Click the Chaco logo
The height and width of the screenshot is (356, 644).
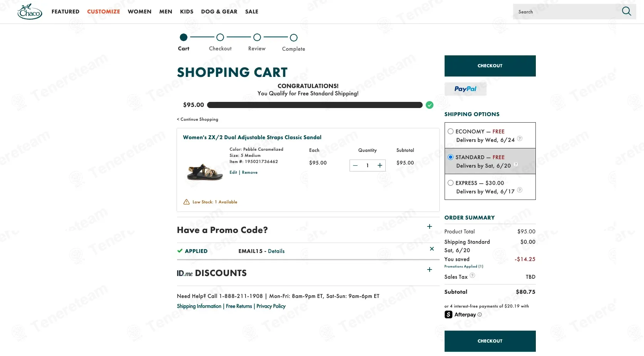pyautogui.click(x=30, y=12)
